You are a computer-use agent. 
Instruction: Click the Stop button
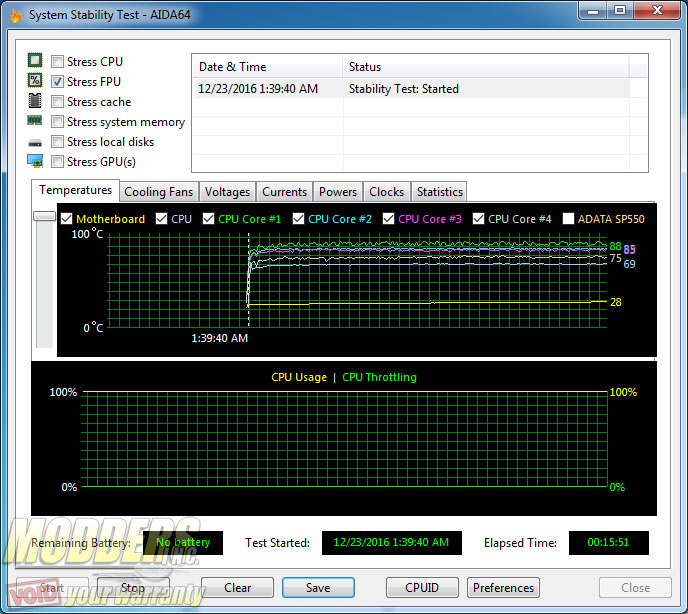[x=133, y=588]
